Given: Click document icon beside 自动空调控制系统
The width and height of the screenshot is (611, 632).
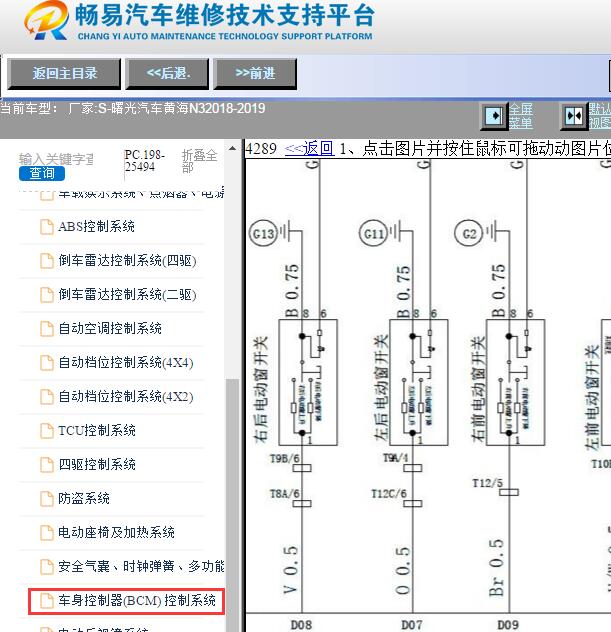Looking at the screenshot, I should tap(47, 328).
